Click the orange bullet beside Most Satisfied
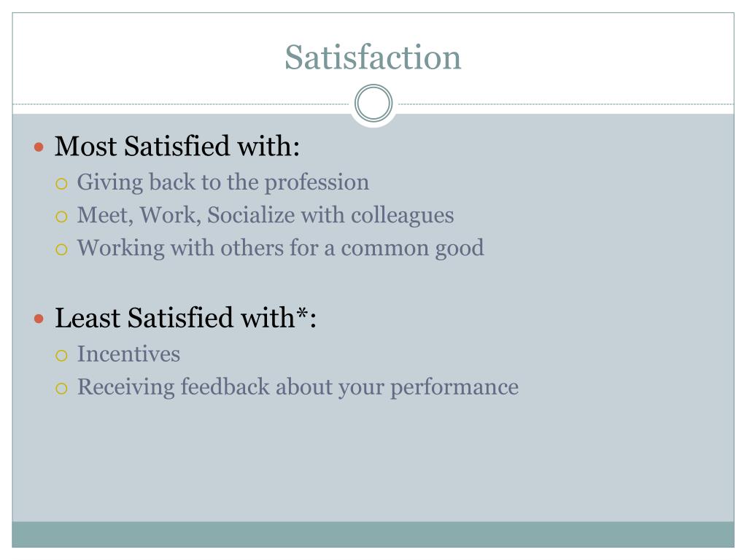Screen dimensions: 747x560 click(x=39, y=147)
